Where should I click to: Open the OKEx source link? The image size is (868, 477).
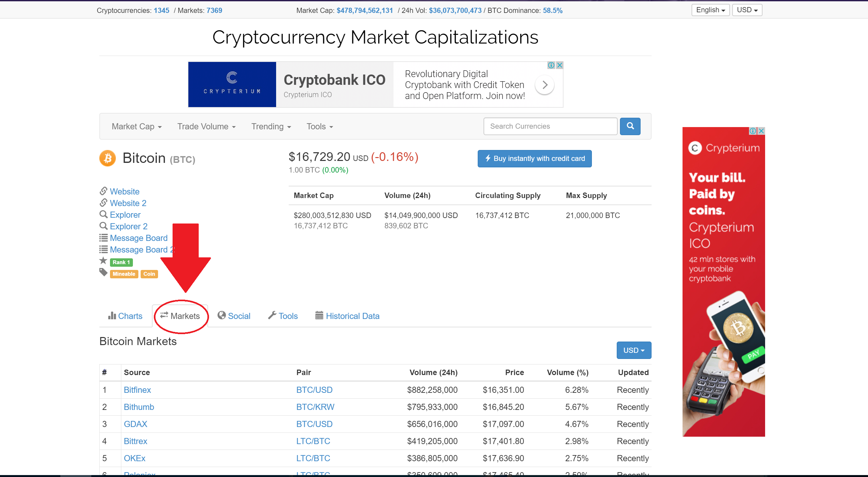135,459
